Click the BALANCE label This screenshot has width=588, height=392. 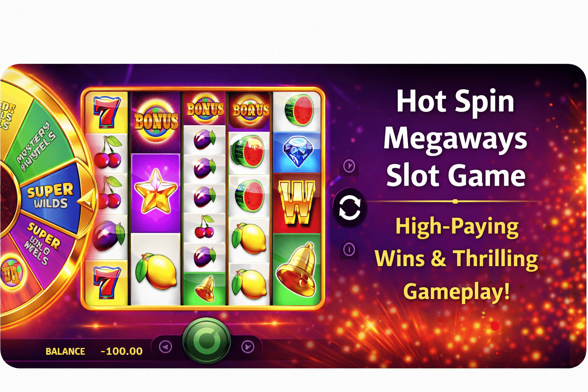click(x=65, y=351)
